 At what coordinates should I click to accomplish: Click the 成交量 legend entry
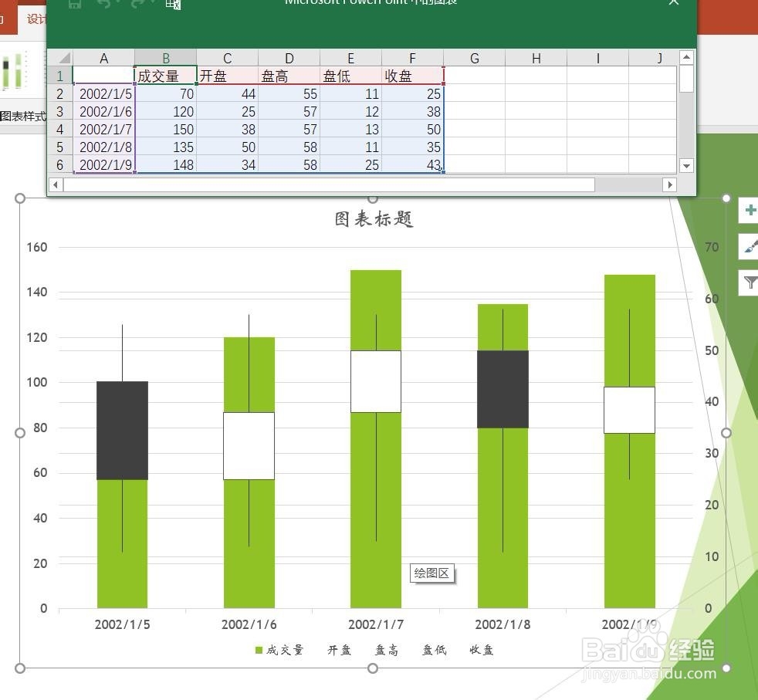coord(279,650)
